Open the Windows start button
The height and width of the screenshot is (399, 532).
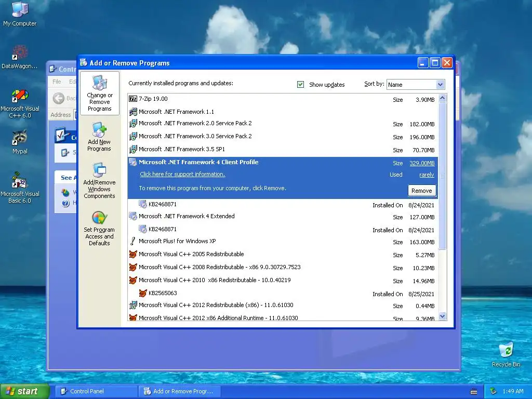coord(25,391)
